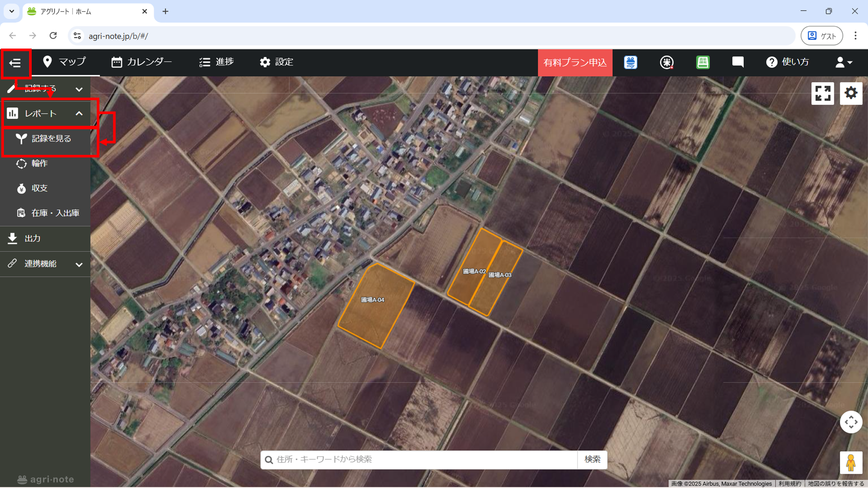Switch to the カレンダー tab
This screenshot has height=488, width=868.
coord(142,62)
